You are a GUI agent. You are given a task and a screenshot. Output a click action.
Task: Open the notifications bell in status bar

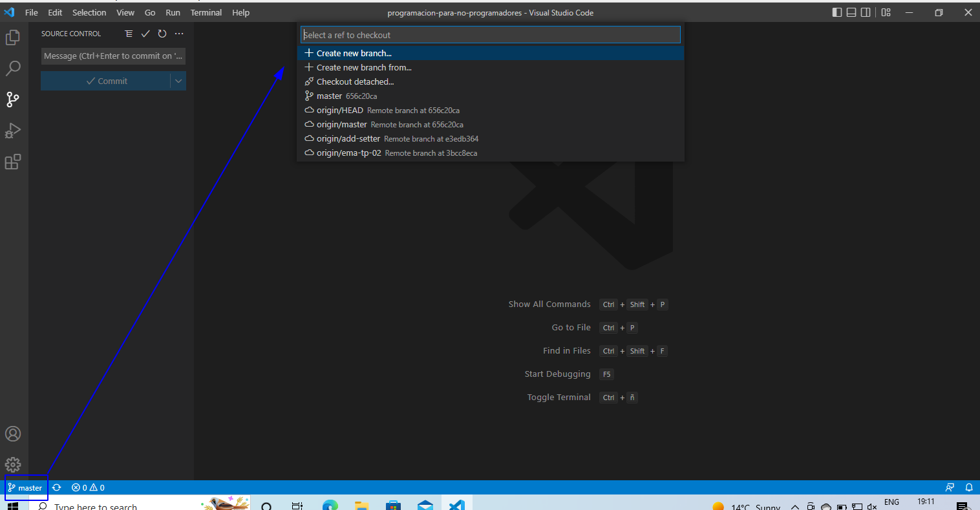(x=969, y=487)
